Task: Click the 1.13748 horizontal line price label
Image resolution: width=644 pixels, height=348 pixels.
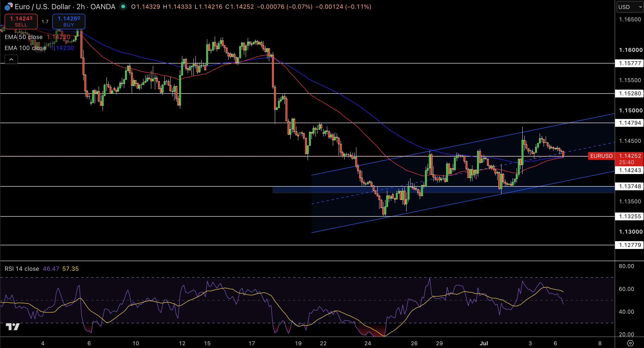Action: 629,186
